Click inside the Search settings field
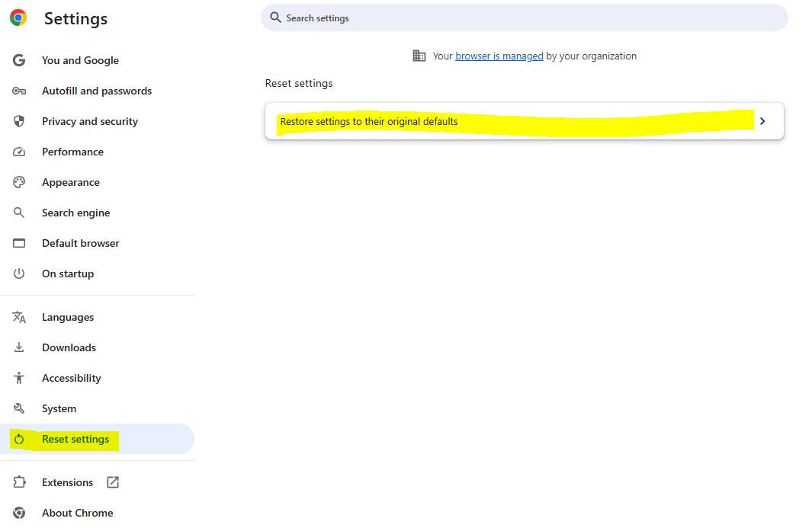 pos(525,18)
